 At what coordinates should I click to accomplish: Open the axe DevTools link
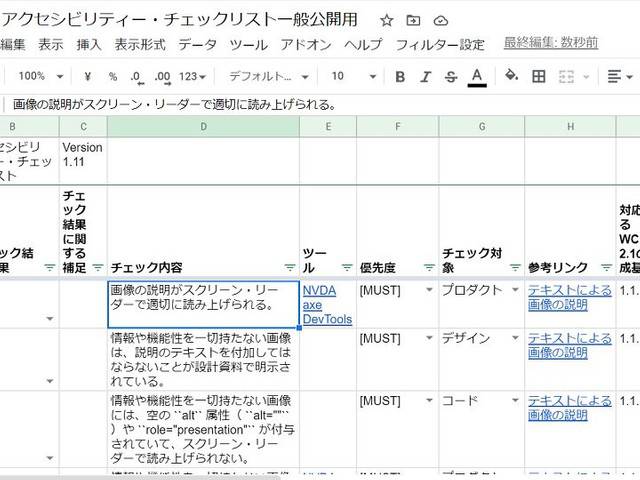click(x=327, y=312)
